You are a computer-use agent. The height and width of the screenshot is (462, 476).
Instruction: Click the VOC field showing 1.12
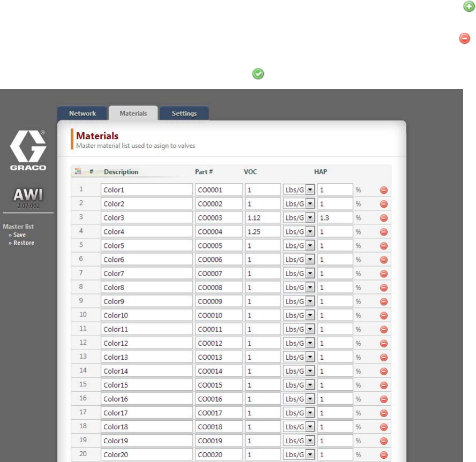coord(262,218)
